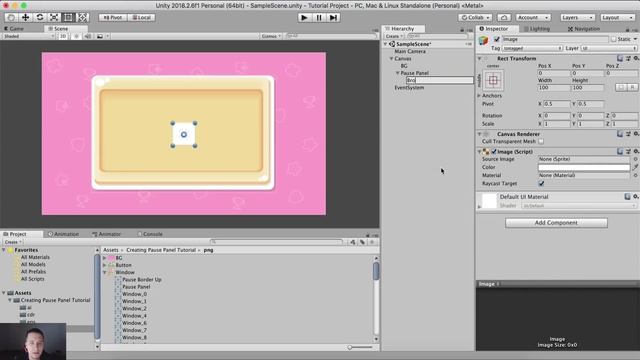Open the Gizmos dropdown

pos(271,36)
